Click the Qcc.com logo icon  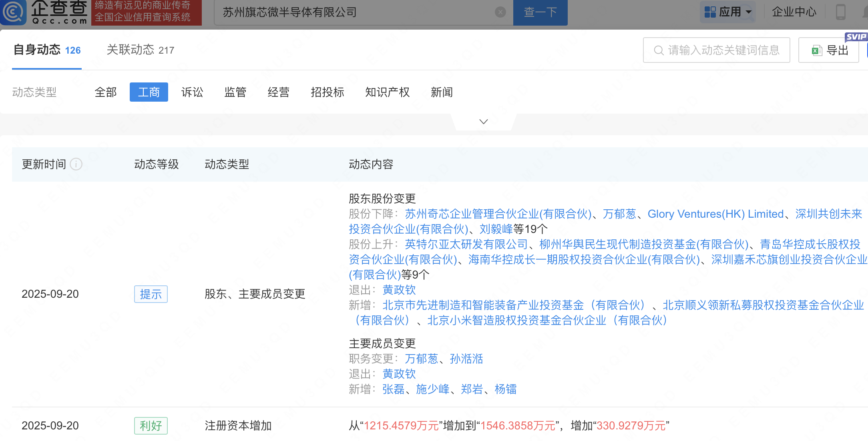tap(14, 12)
